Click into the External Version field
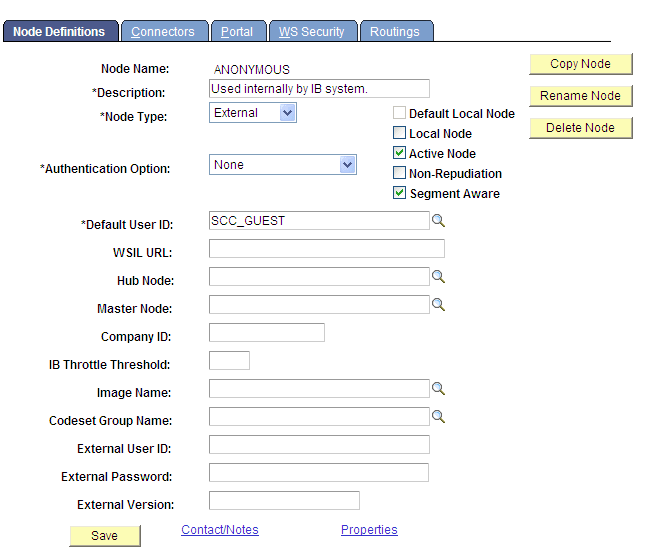 [284, 500]
